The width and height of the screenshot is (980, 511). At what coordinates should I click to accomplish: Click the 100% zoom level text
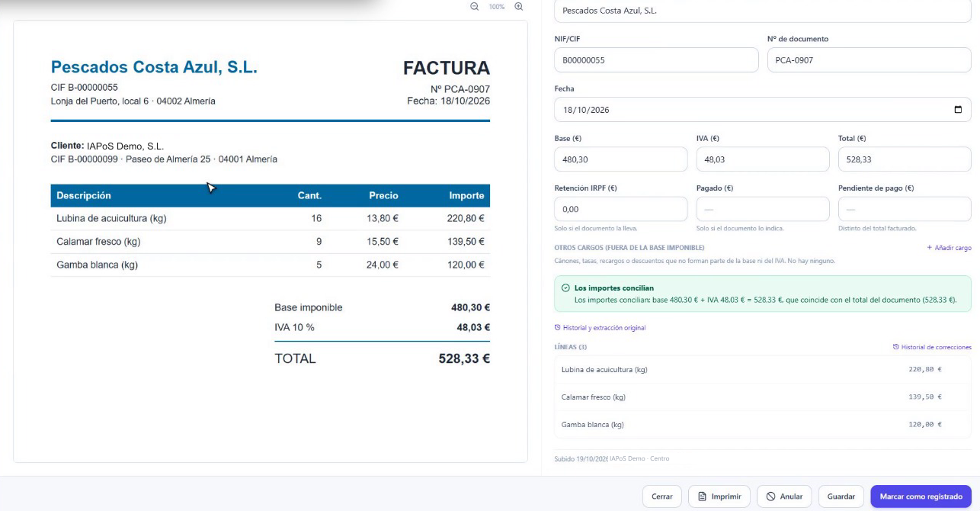coord(497,7)
